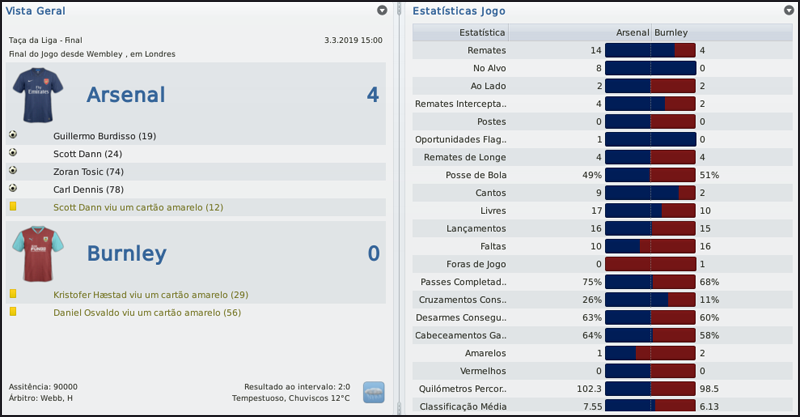Expand the Vista Geral panel dropdown
This screenshot has width=800, height=417.
(x=382, y=10)
